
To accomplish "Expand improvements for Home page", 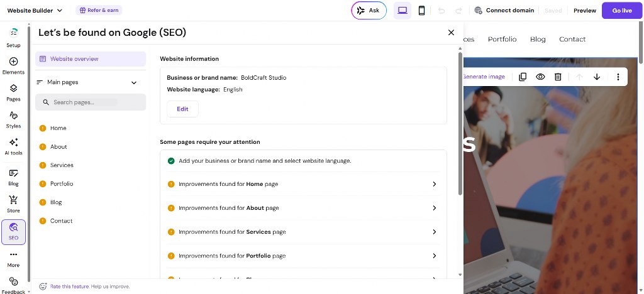I will (x=303, y=184).
